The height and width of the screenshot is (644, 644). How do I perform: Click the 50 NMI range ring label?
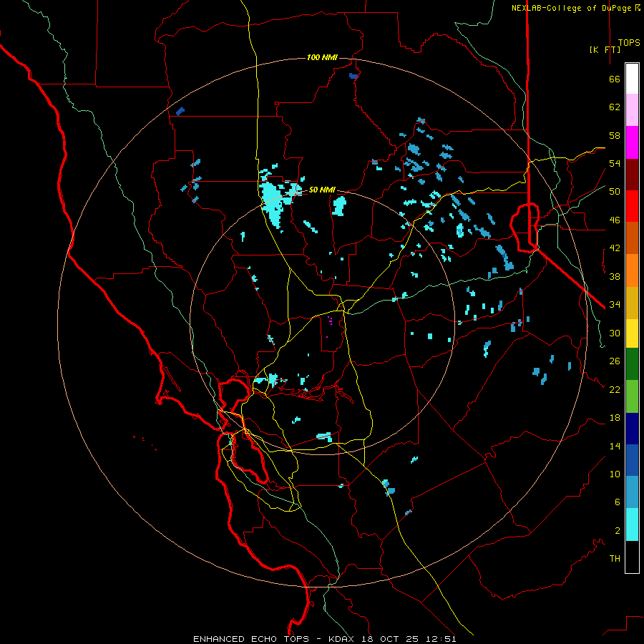pyautogui.click(x=322, y=190)
